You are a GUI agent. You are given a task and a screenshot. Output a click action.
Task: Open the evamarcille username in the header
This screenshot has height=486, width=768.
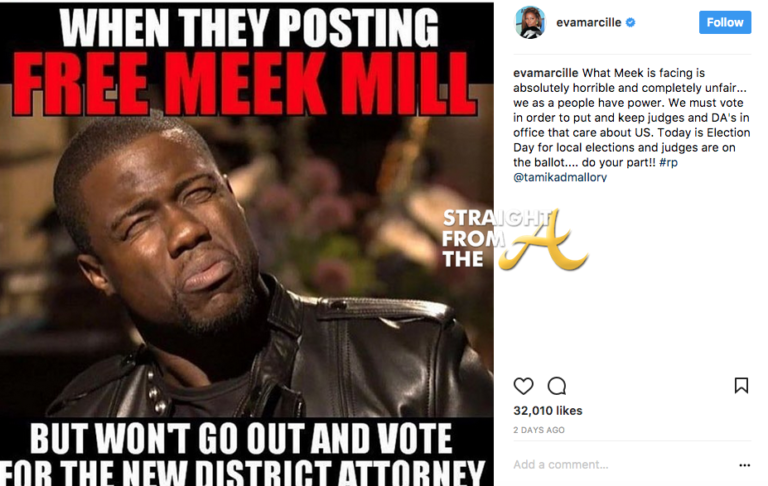point(589,23)
